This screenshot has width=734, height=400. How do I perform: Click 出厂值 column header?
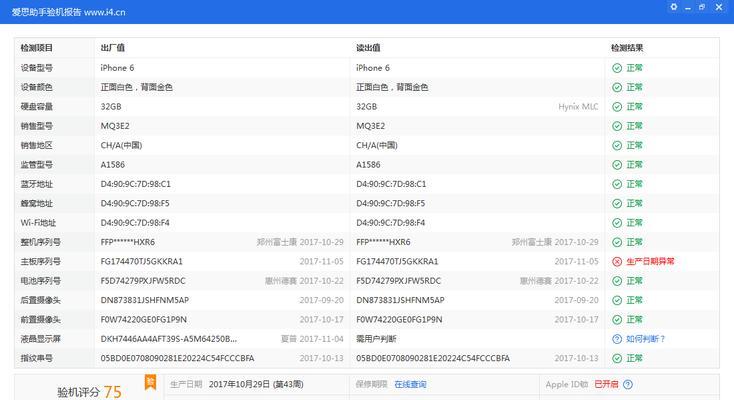point(112,48)
